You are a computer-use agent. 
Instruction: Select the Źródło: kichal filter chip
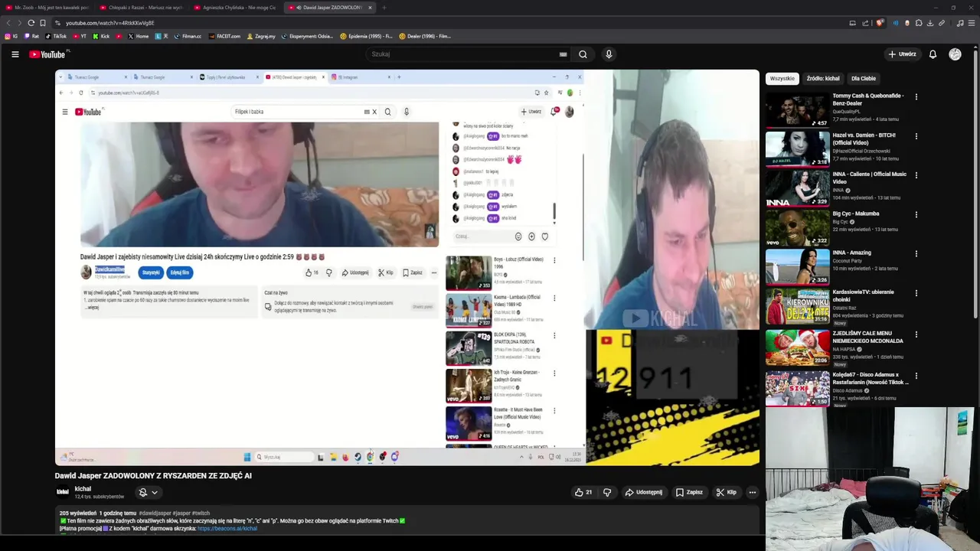(823, 78)
